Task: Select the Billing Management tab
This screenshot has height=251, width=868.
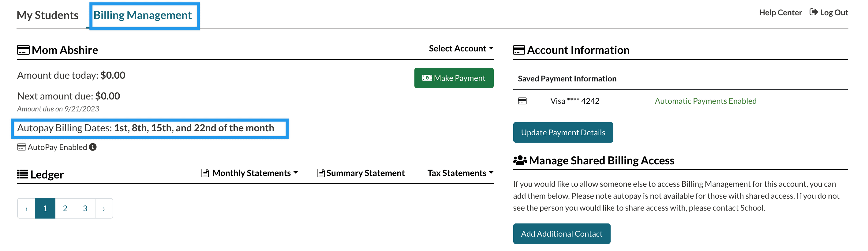Action: (x=143, y=15)
